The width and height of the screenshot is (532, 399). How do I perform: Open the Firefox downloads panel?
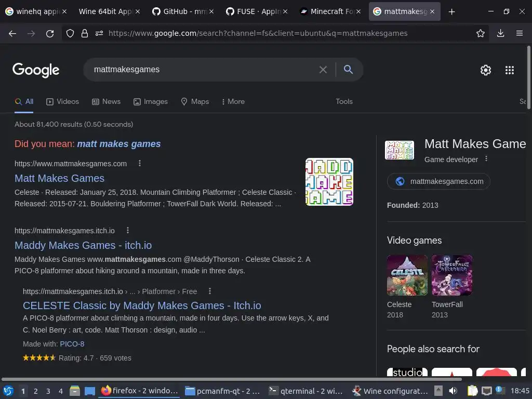[x=500, y=33]
